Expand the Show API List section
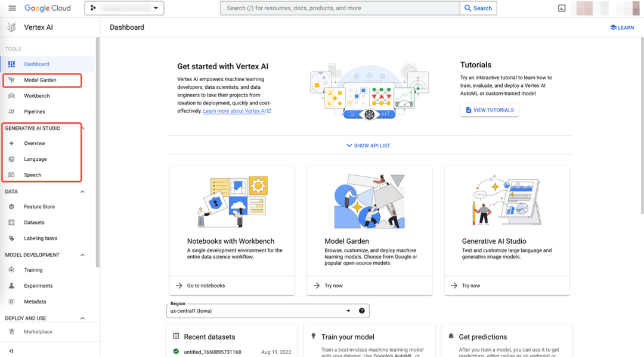The width and height of the screenshot is (644, 357). tap(368, 146)
